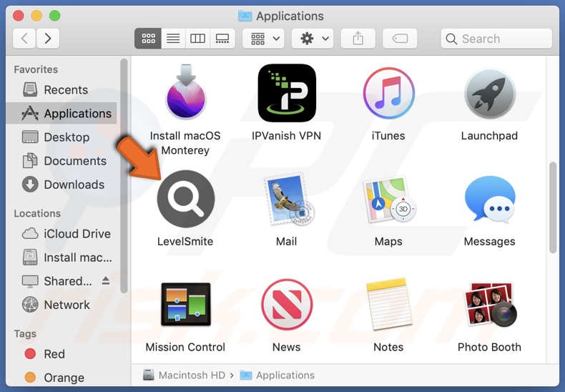Open the LevelSmite application icon
The height and width of the screenshot is (392, 565).
tap(185, 199)
